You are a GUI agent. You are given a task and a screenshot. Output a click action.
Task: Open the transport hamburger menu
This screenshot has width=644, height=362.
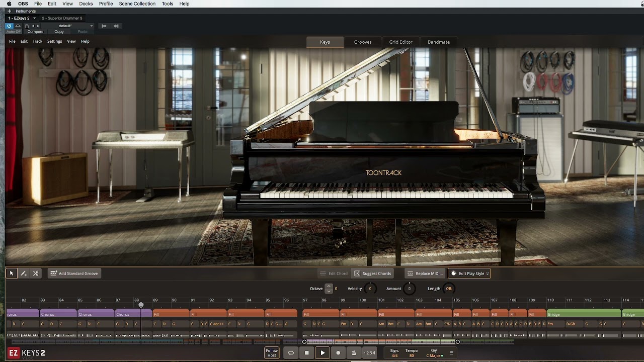click(x=451, y=353)
